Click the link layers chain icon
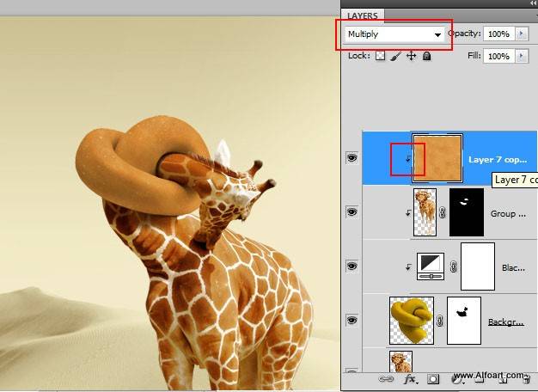The height and width of the screenshot is (392, 538). tap(386, 378)
